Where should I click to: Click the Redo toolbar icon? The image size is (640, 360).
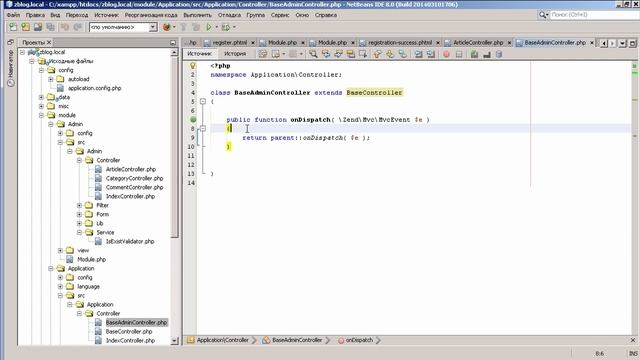click(x=78, y=27)
